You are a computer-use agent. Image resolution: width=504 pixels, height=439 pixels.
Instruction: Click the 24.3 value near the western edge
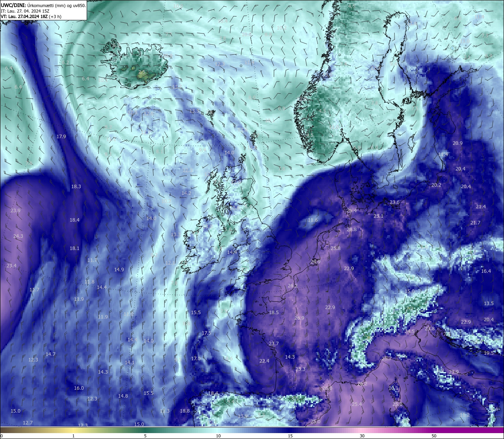click(x=18, y=236)
